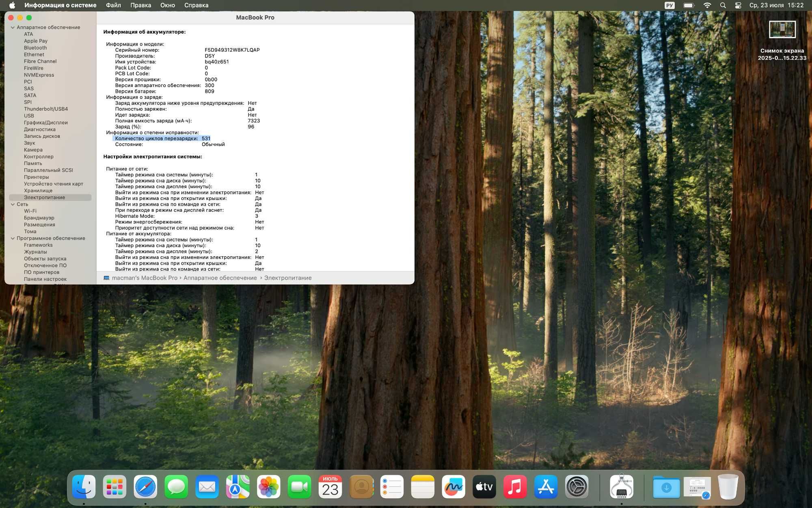The image size is (812, 508).
Task: Open Messages app in Dock
Action: (x=176, y=486)
